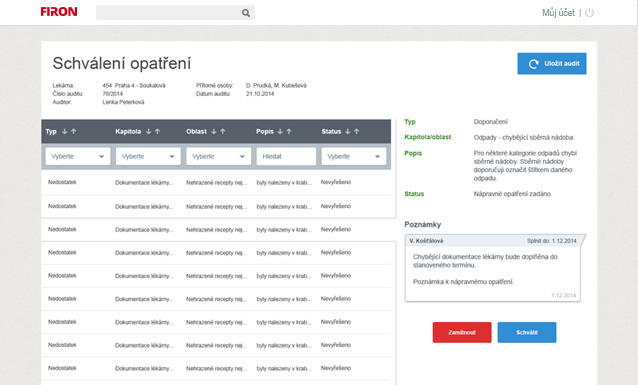The width and height of the screenshot is (638, 385).
Task: Click the search magnifier icon
Action: pos(246,13)
